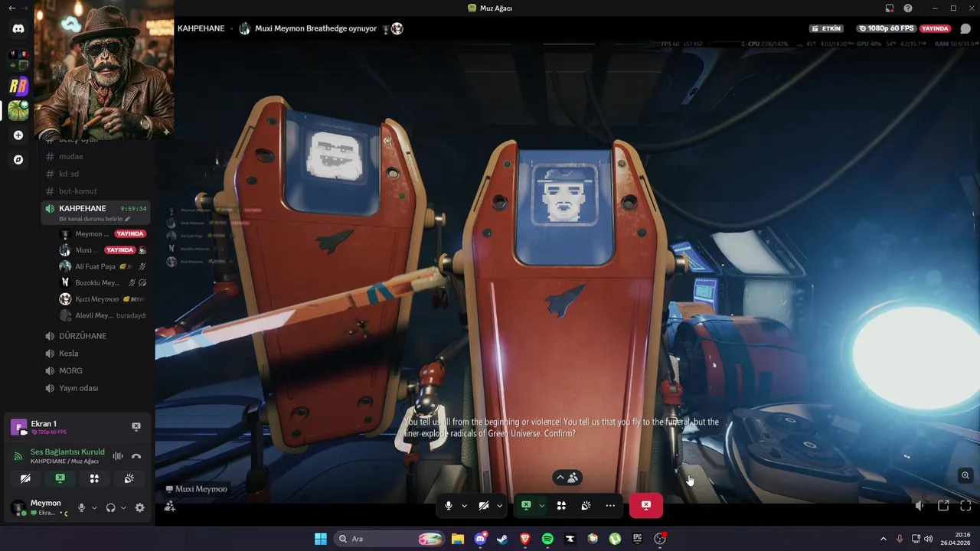Screen dimensions: 980x551
Task: Select the KAHPEHANE voice channel
Action: coord(83,208)
